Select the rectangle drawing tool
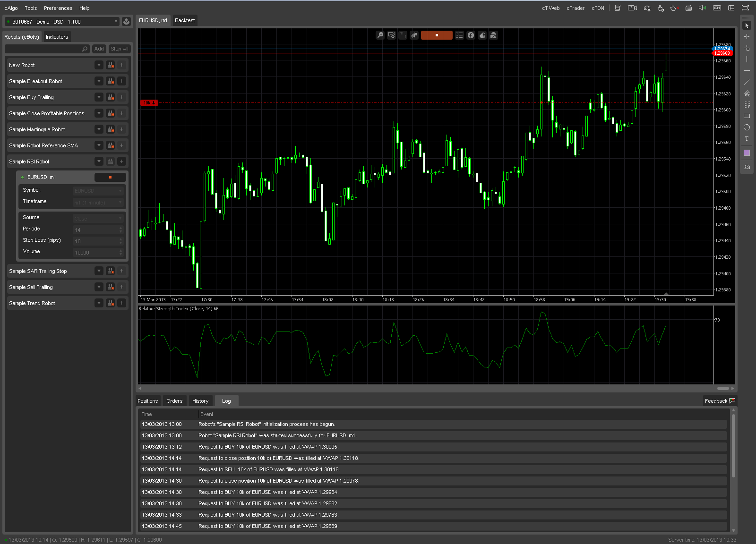 click(747, 116)
